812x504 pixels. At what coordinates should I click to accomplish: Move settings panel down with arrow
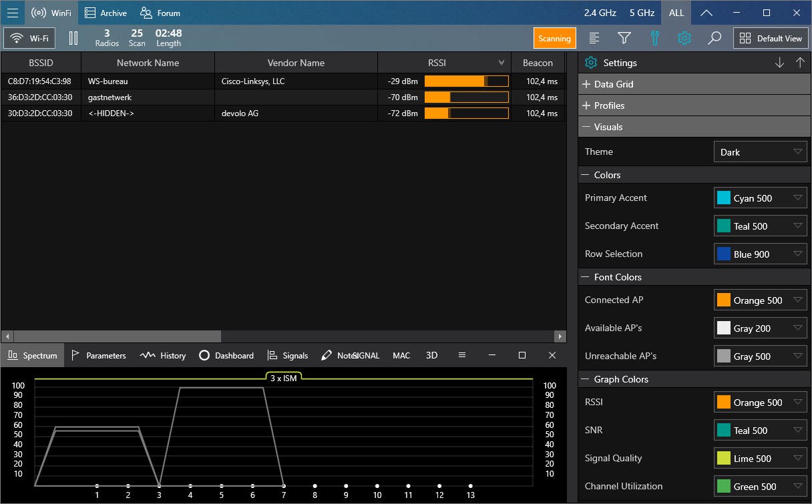click(779, 63)
